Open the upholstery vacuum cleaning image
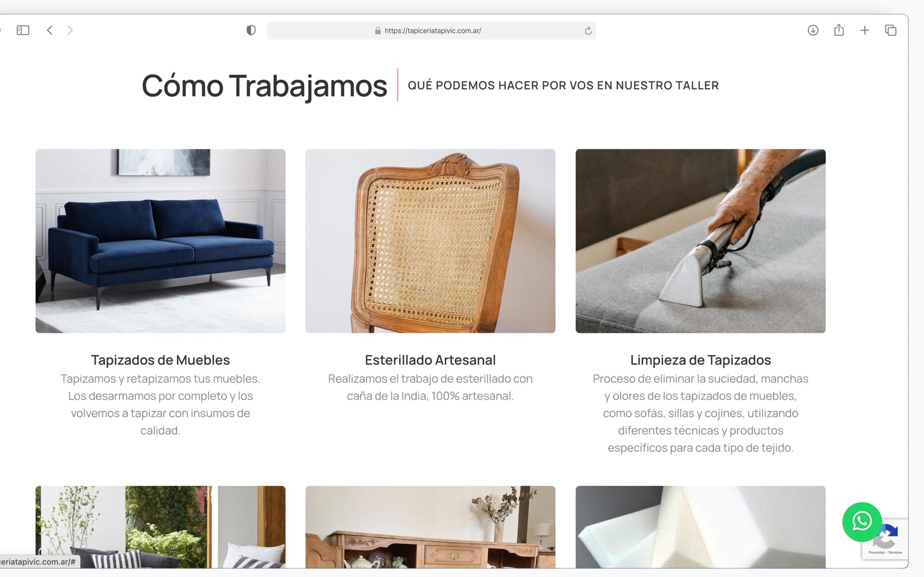This screenshot has width=924, height=577. coord(700,241)
